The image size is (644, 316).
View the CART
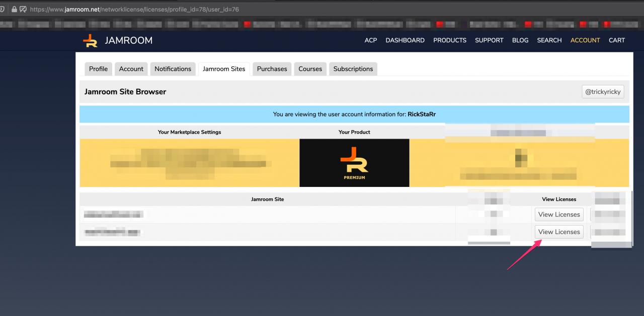(x=617, y=40)
